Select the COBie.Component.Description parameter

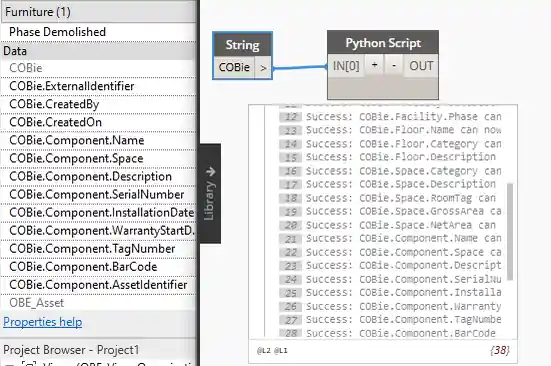(x=98, y=176)
